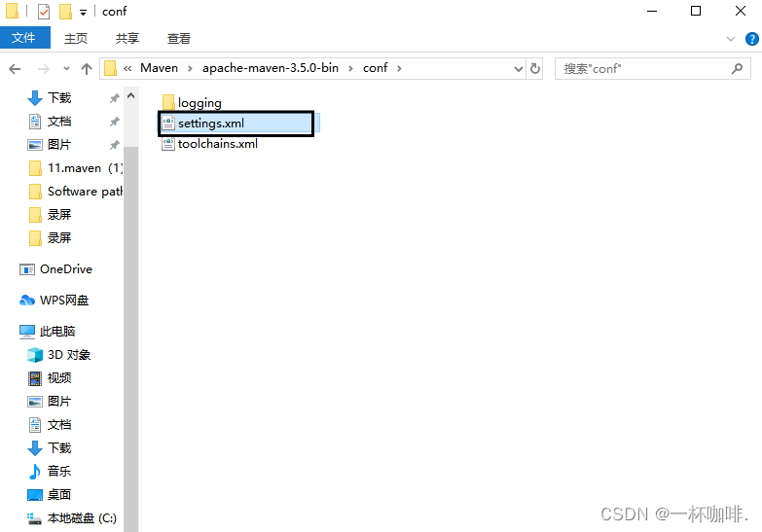Unpin 下载 with its pin icon
The width and height of the screenshot is (762, 532).
point(114,98)
